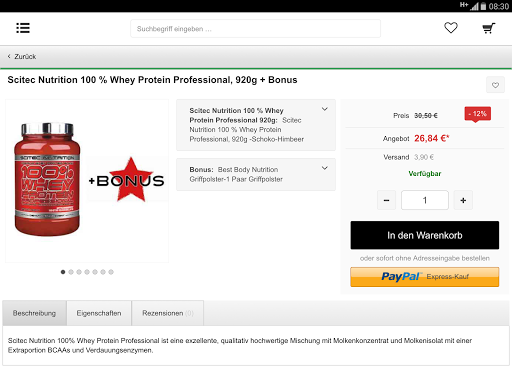Viewport: 512px width, 384px height.
Task: Click the quantity input field
Action: click(x=425, y=200)
